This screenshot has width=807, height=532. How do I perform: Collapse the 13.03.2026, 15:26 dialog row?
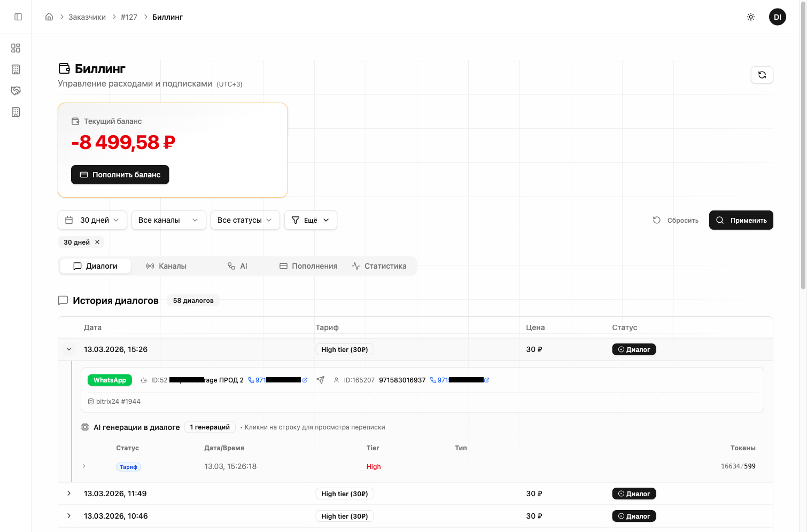(x=69, y=349)
